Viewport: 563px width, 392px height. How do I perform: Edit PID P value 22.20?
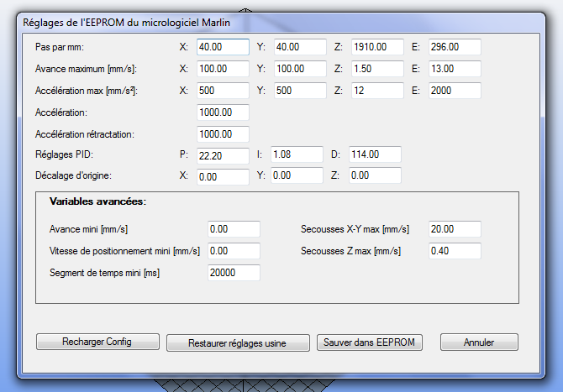223,156
